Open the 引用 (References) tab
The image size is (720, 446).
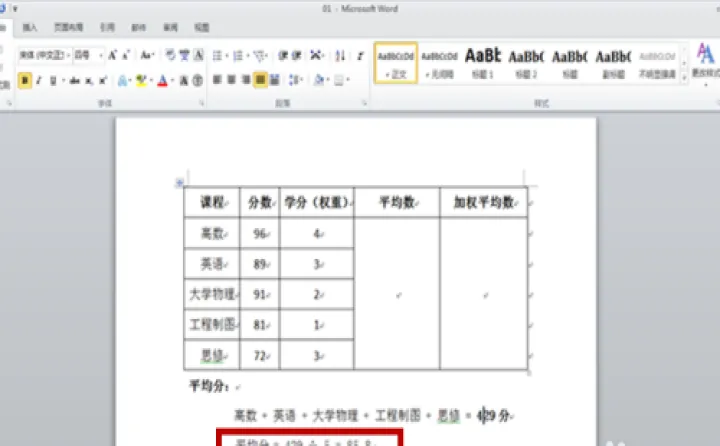pos(107,28)
